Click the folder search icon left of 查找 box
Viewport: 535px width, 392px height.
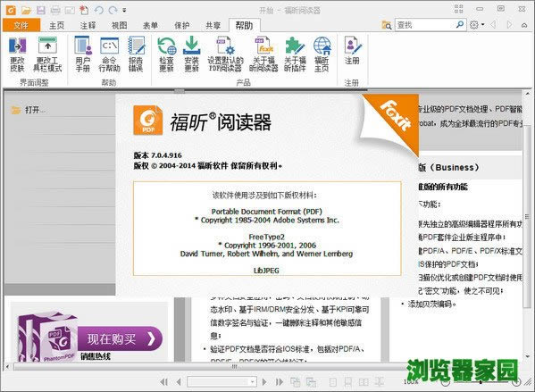coord(387,25)
